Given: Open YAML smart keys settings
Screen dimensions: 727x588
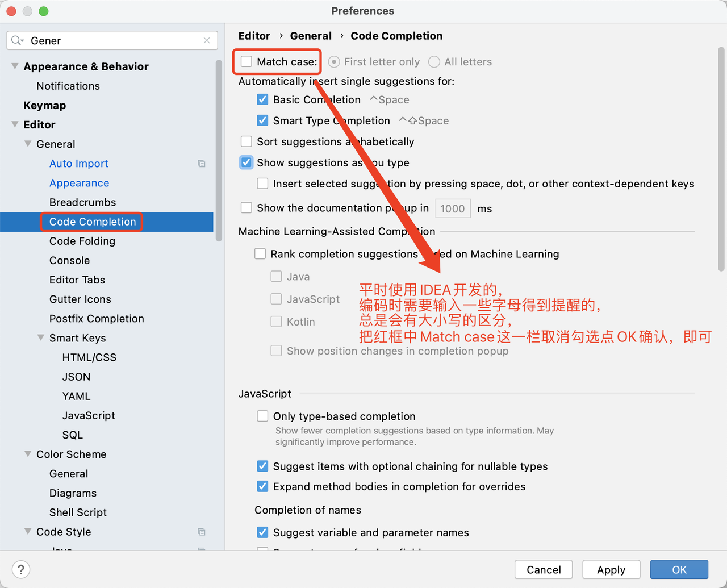Looking at the screenshot, I should pos(77,396).
